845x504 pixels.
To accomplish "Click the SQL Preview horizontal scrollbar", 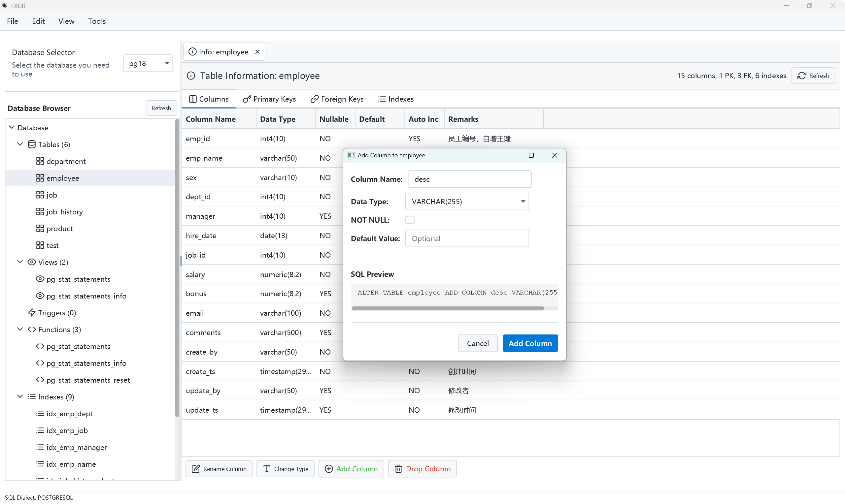I will (448, 308).
